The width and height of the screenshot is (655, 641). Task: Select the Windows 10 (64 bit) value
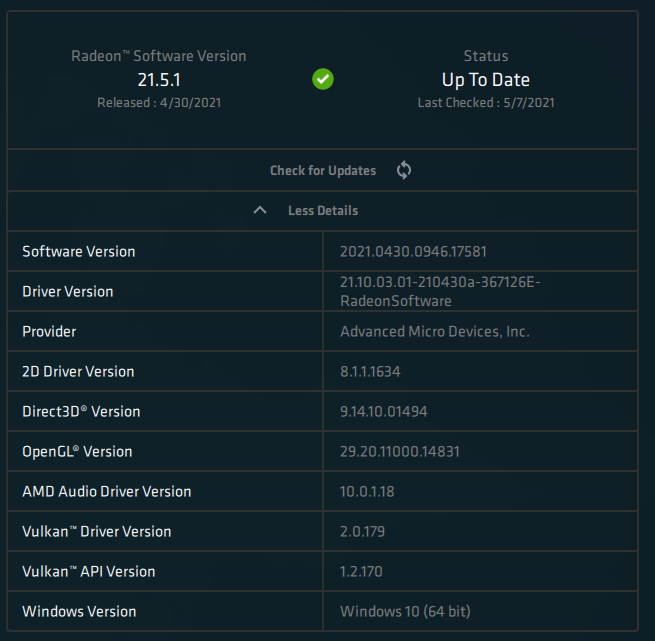coord(405,612)
